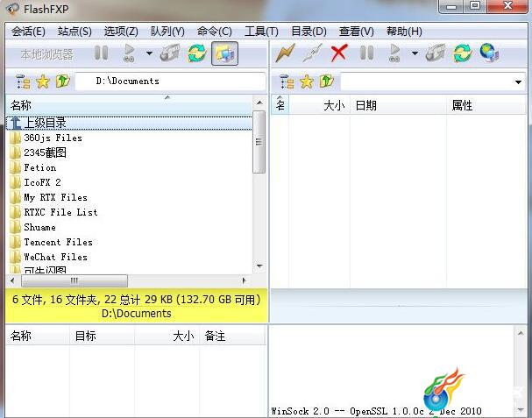Open the local pane folder tree icon
The width and height of the screenshot is (532, 418).
coord(23,81)
